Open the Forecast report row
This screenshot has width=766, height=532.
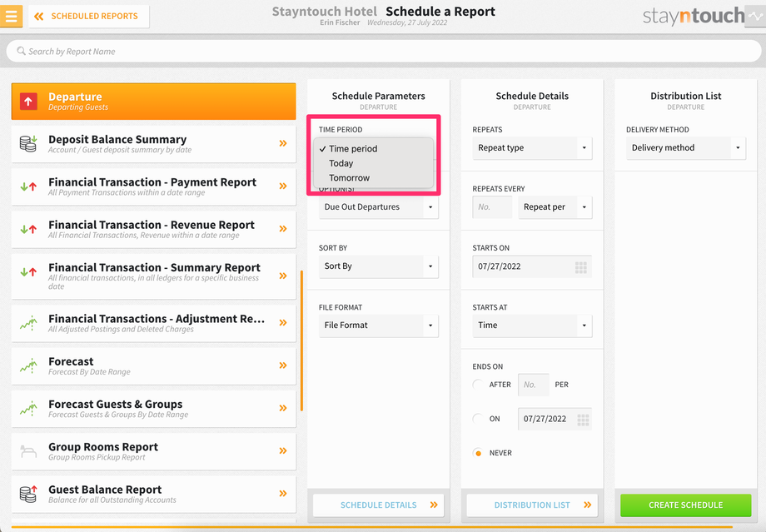(x=153, y=365)
